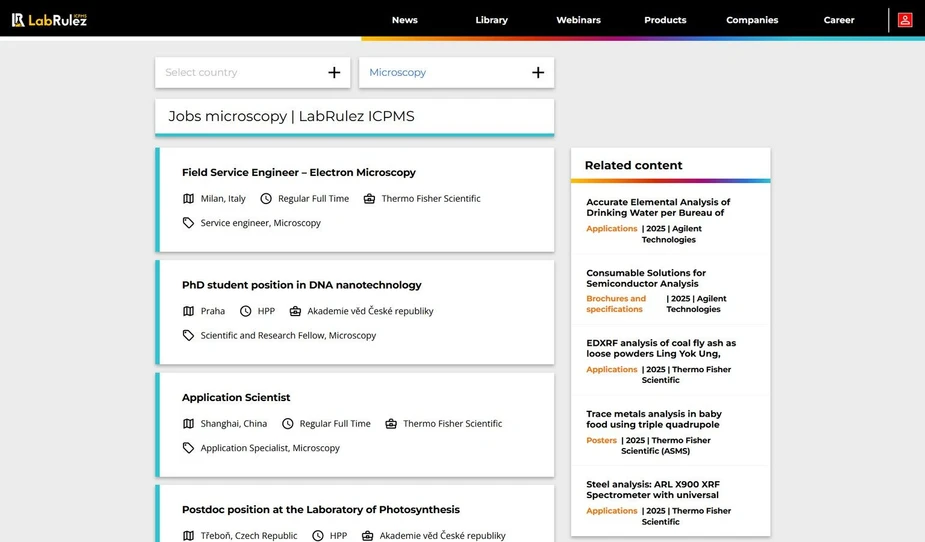Click Jobs microscopy | LabRulez ICPMS heading

pos(291,116)
